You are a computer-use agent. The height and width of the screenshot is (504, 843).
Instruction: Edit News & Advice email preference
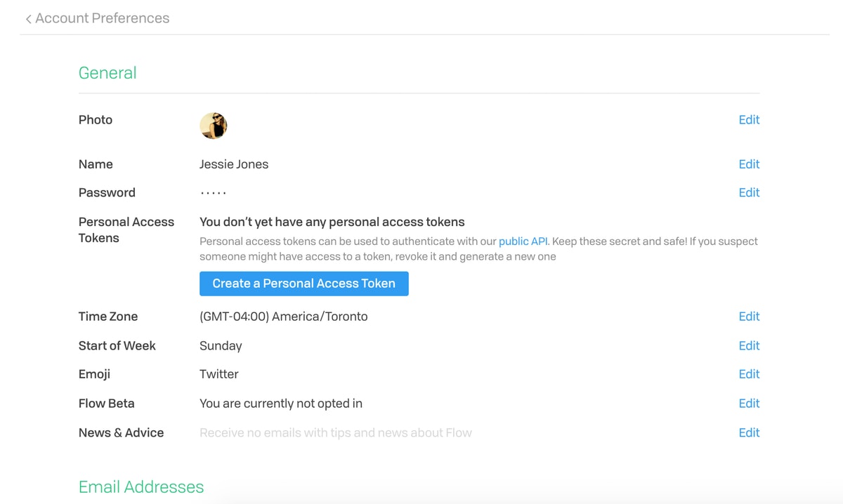point(749,433)
